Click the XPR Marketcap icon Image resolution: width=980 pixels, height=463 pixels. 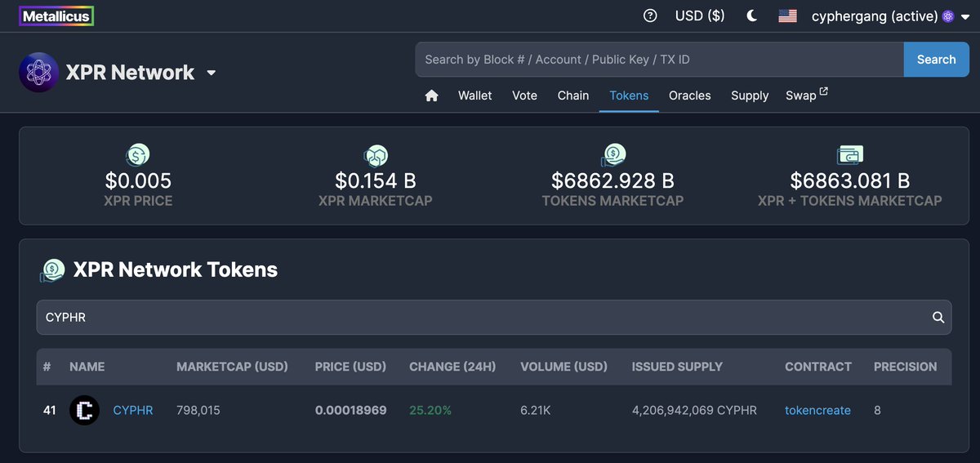point(376,154)
